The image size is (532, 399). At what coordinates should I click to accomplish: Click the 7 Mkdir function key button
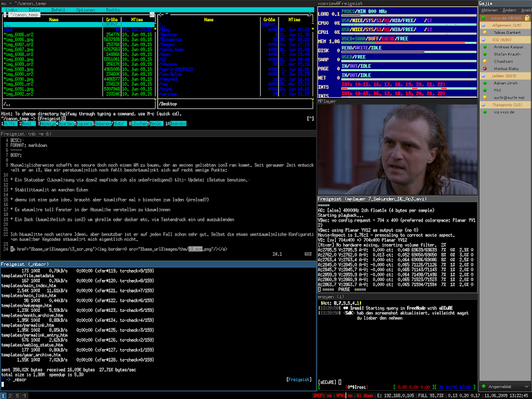coord(119,124)
